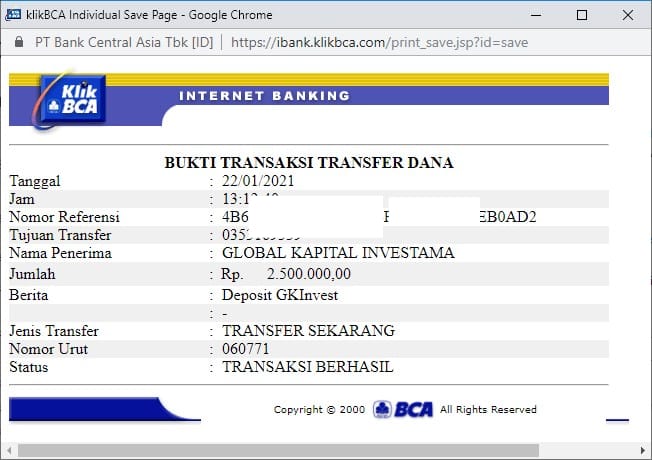Click the klikBCA favicon in the title bar

pos(13,15)
